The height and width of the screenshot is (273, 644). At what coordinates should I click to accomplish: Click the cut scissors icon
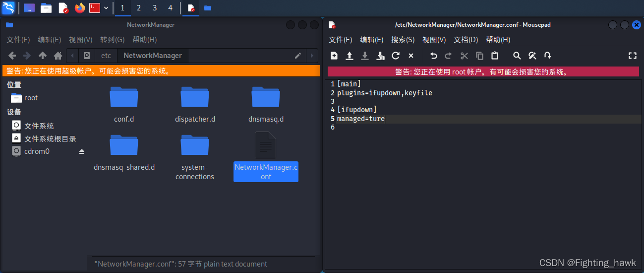[464, 56]
